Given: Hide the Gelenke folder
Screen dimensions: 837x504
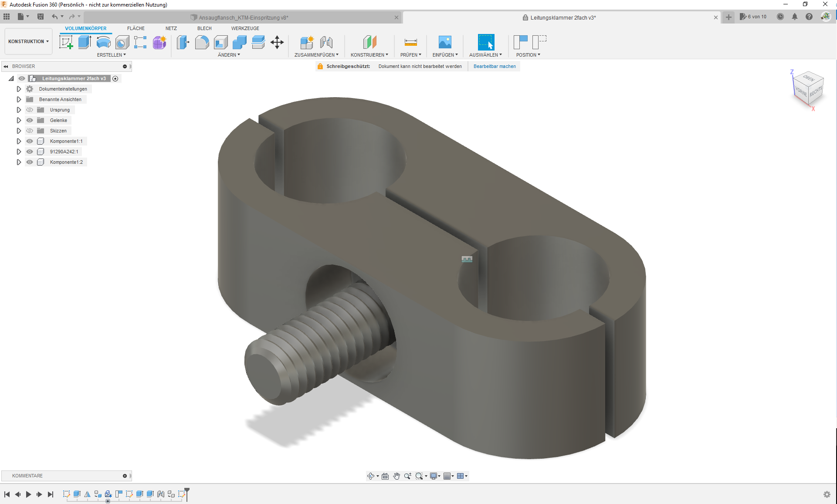Looking at the screenshot, I should tap(30, 120).
